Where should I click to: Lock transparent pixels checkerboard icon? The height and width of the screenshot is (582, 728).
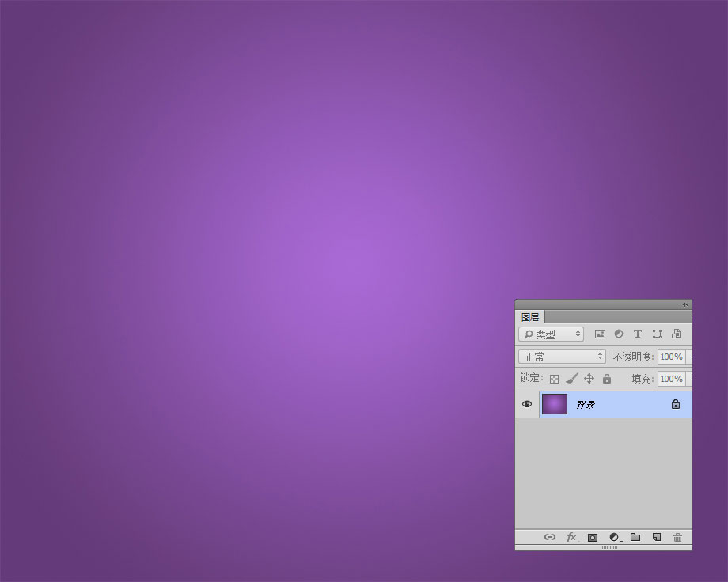tap(554, 380)
